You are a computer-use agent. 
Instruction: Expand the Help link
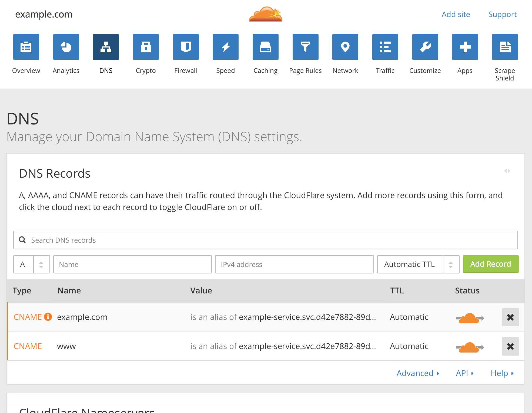(x=502, y=373)
